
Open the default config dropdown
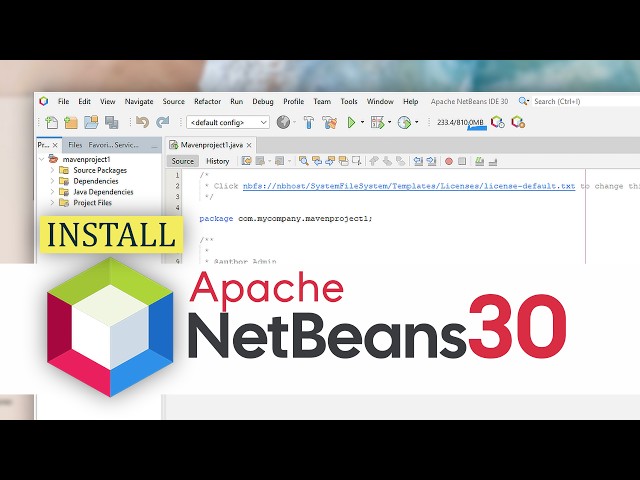click(228, 122)
